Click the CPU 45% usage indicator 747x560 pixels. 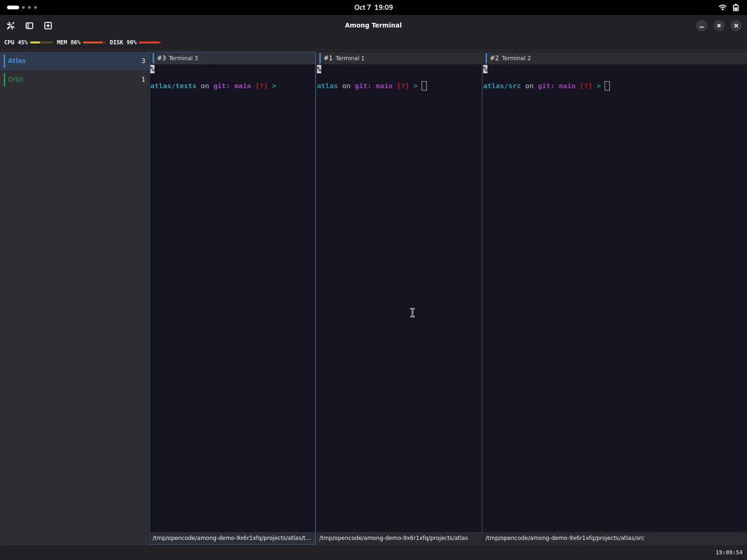pyautogui.click(x=28, y=42)
